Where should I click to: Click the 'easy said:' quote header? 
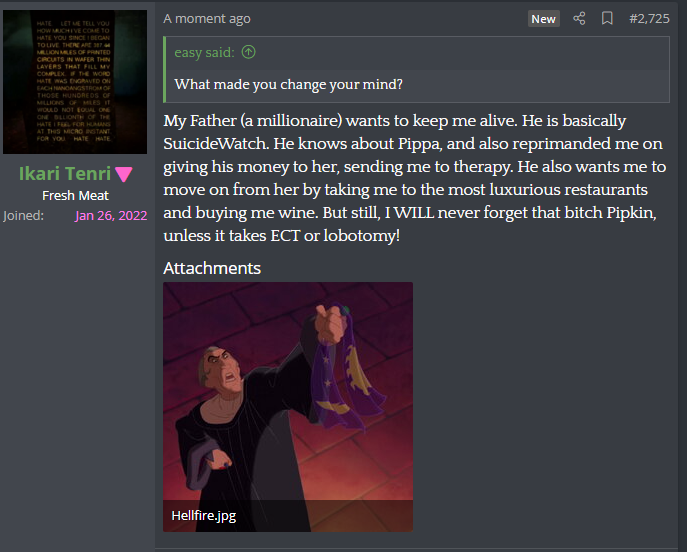[204, 53]
